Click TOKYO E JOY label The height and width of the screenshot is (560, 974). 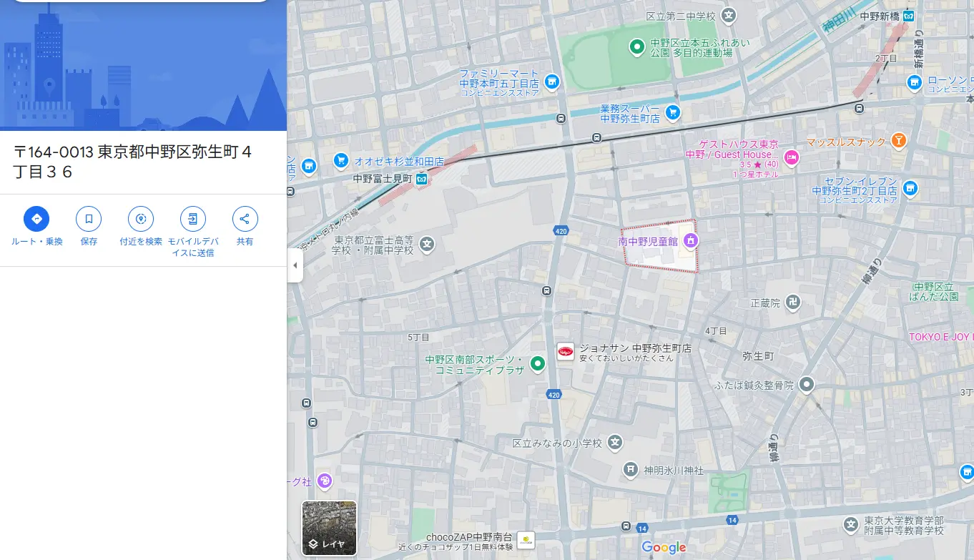click(x=941, y=337)
